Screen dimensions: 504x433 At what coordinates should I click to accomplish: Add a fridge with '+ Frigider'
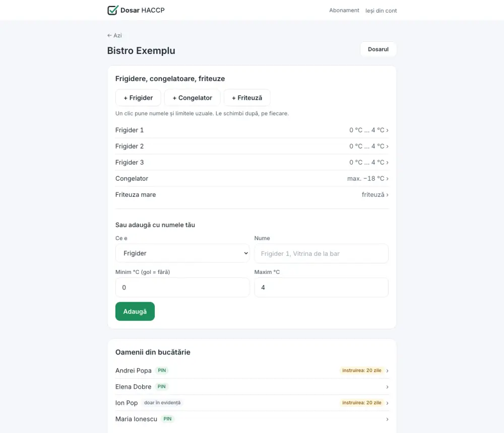click(138, 98)
